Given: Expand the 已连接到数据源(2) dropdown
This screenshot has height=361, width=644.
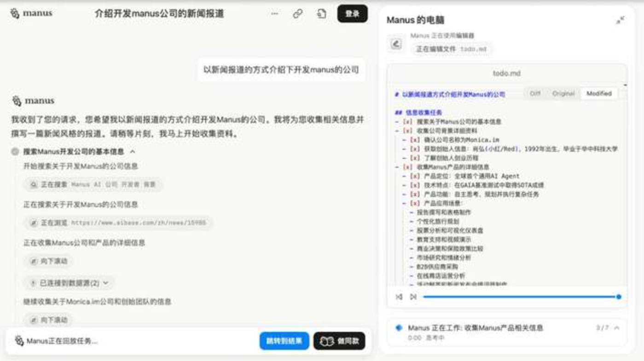Looking at the screenshot, I should coord(70,283).
